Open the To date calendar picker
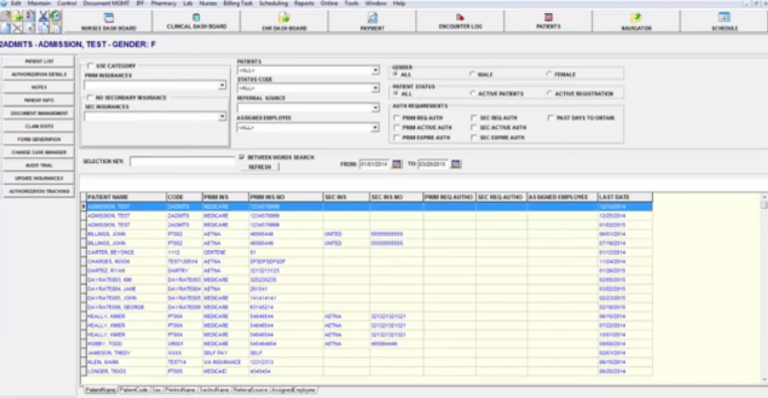This screenshot has height=398, width=768. pos(456,164)
